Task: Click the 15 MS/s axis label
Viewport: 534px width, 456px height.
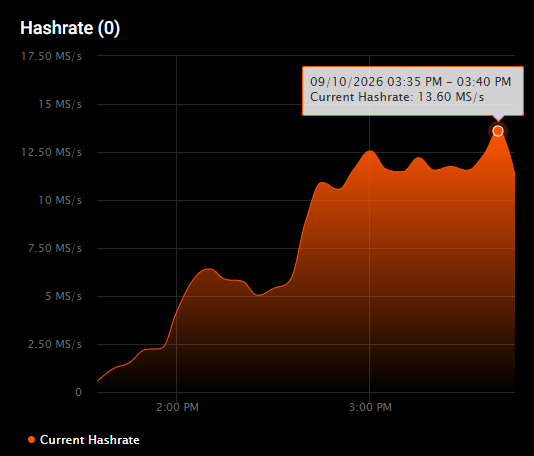Action: click(60, 104)
